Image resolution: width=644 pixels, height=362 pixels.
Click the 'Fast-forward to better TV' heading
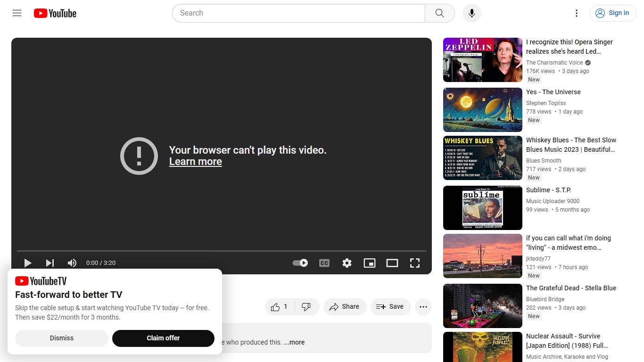point(69,295)
